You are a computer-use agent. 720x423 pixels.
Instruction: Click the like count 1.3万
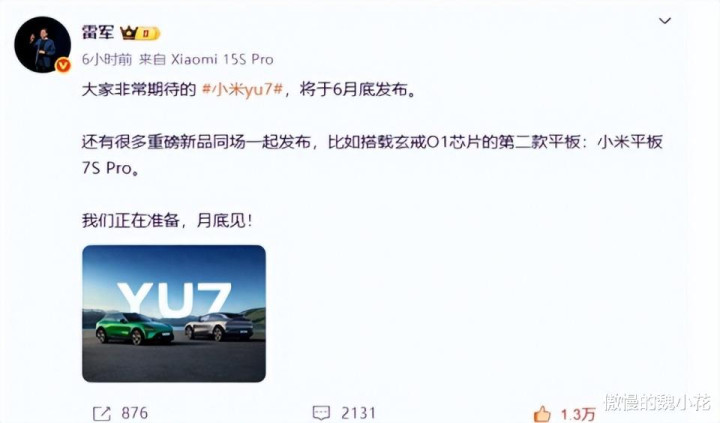pos(579,415)
